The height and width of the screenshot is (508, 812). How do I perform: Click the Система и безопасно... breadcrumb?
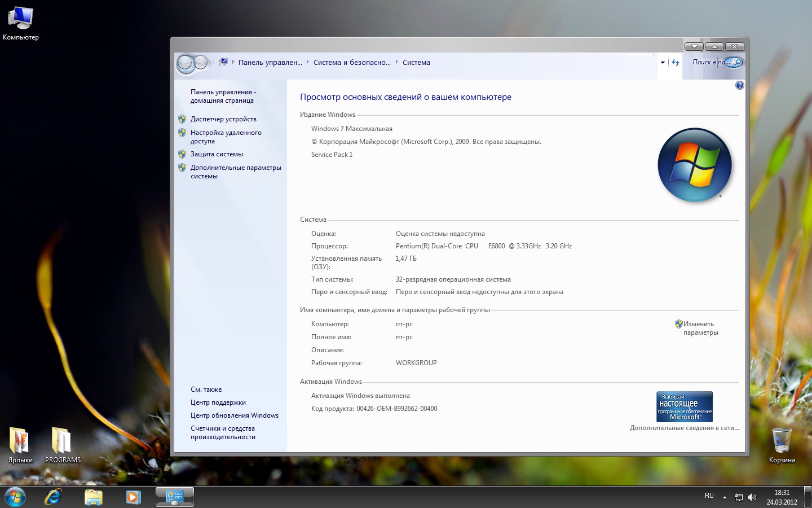[352, 63]
